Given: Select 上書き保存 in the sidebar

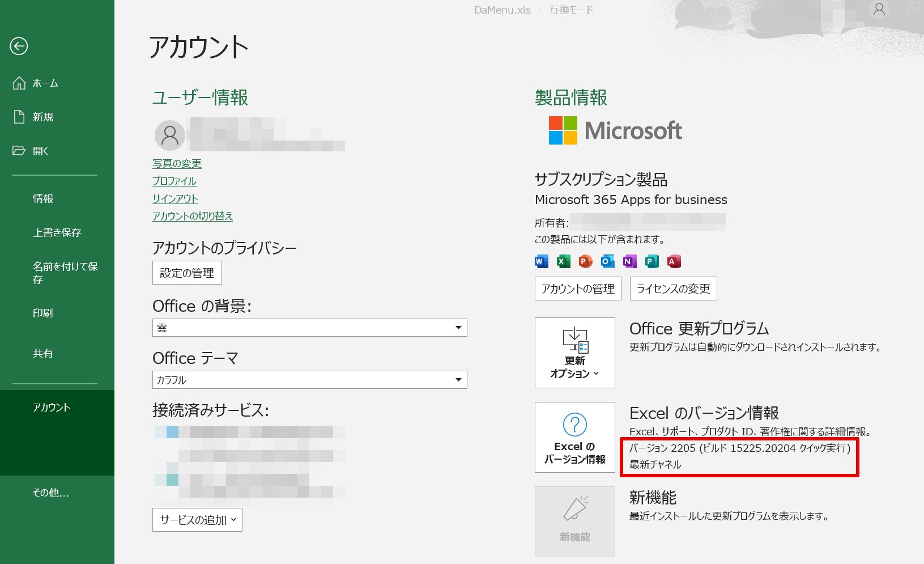Looking at the screenshot, I should pos(57,232).
